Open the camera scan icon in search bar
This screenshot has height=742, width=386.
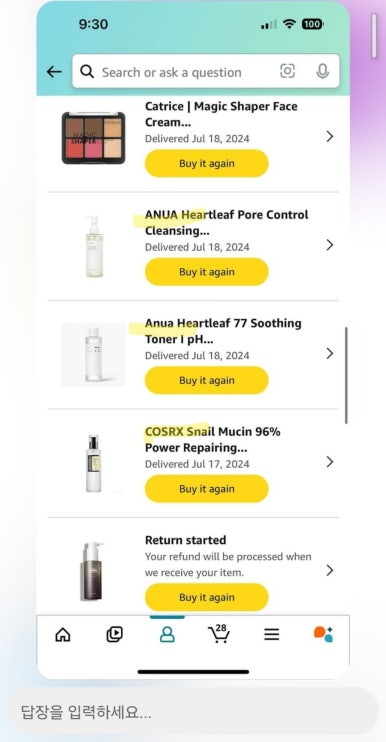[288, 71]
